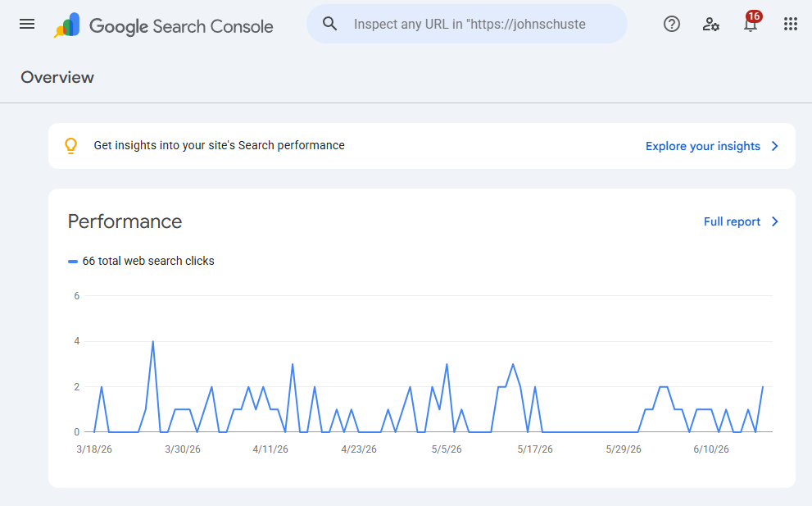Click the 5/5/26 axis date label
812x506 pixels.
pos(447,449)
